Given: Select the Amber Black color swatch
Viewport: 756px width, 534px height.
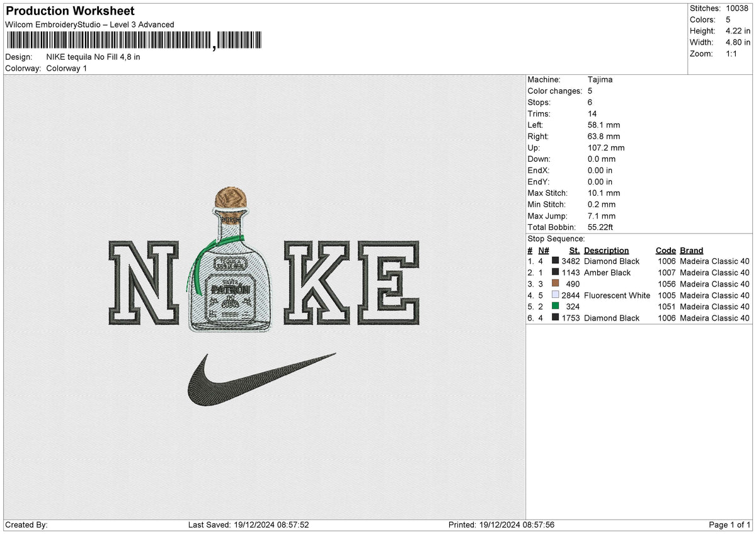Looking at the screenshot, I should (x=555, y=272).
